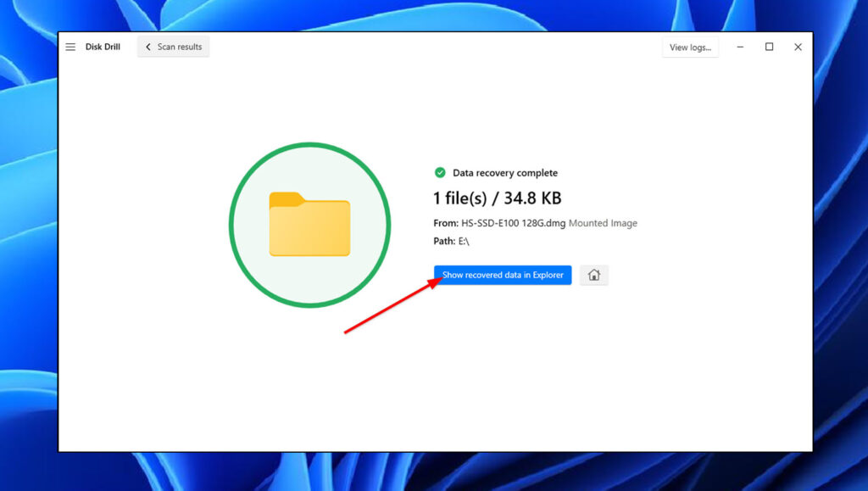The image size is (868, 491).
Task: Open the hamburger menu in the top-left
Action: [70, 47]
